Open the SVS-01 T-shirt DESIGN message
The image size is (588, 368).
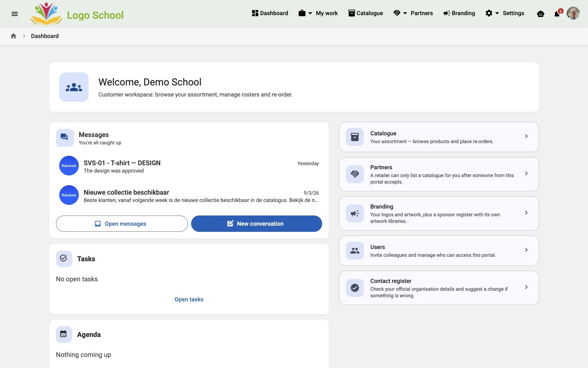(x=189, y=166)
